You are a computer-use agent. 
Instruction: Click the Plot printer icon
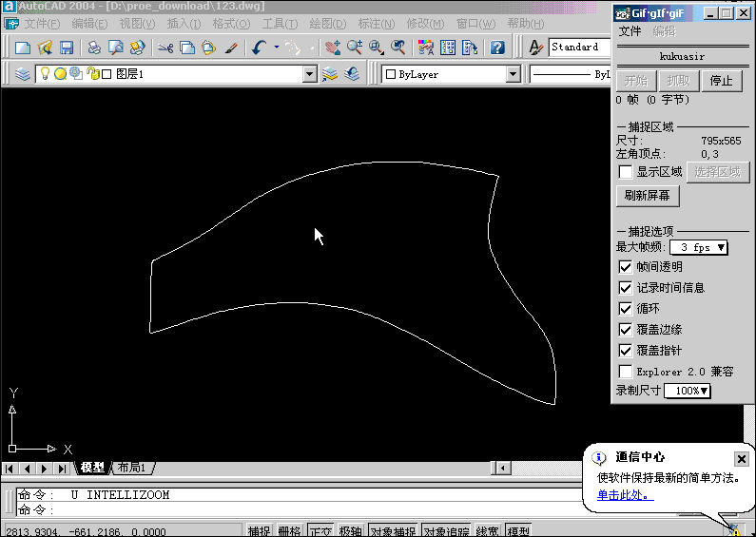click(x=94, y=48)
